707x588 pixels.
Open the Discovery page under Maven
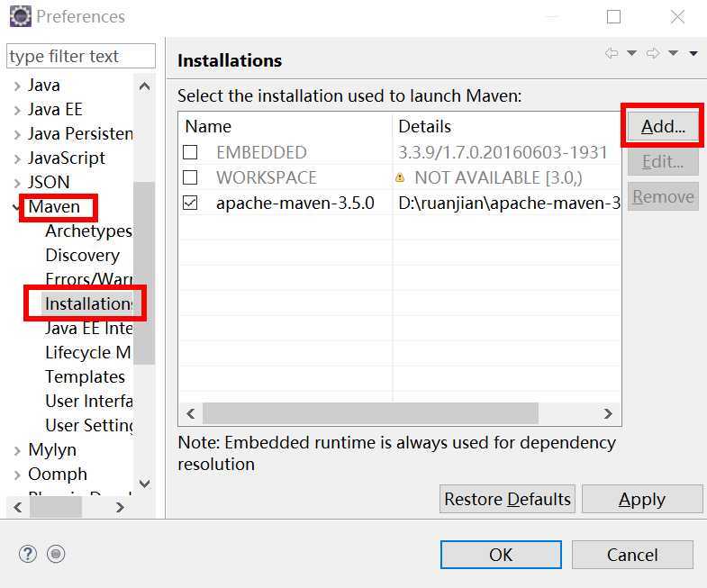point(83,255)
